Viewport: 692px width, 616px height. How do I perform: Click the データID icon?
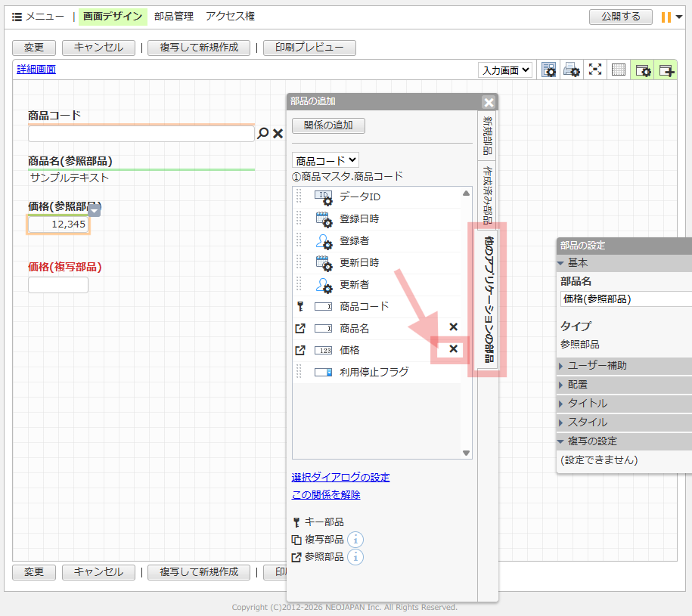click(x=324, y=197)
